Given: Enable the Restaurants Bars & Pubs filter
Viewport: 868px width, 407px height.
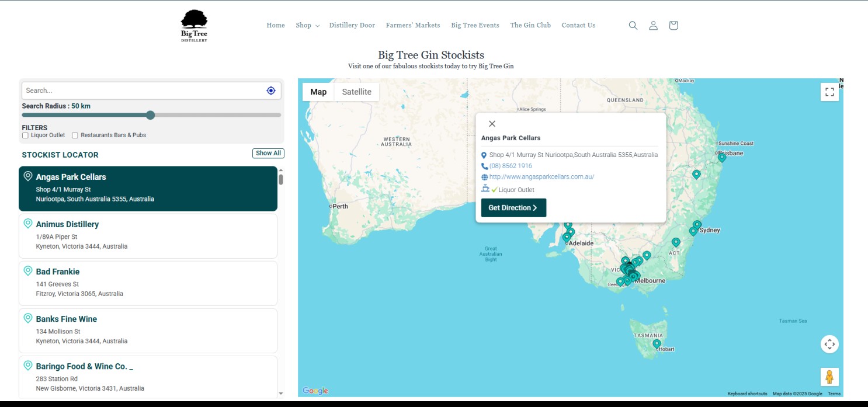Looking at the screenshot, I should pyautogui.click(x=75, y=135).
